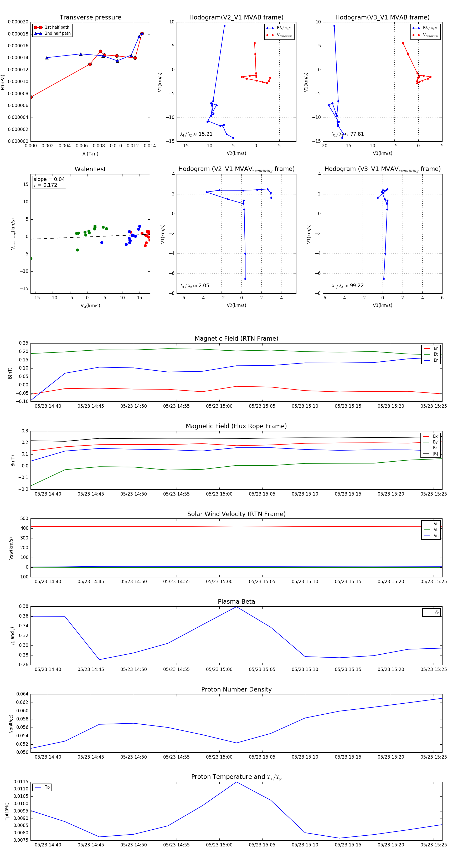Click the 'Vn' legend entry
This screenshot has height=868, width=473.
(431, 536)
